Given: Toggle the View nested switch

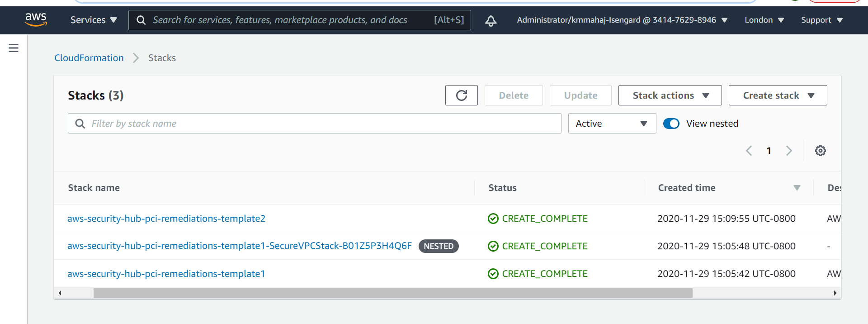Looking at the screenshot, I should pyautogui.click(x=671, y=124).
